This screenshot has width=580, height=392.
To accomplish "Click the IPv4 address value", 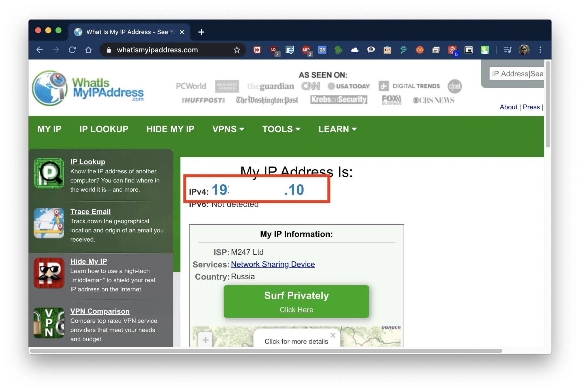I will (x=258, y=190).
